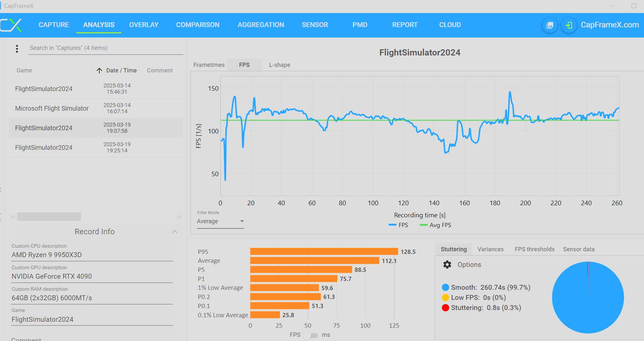Click the login arrow icon button
644x341 pixels.
click(569, 25)
